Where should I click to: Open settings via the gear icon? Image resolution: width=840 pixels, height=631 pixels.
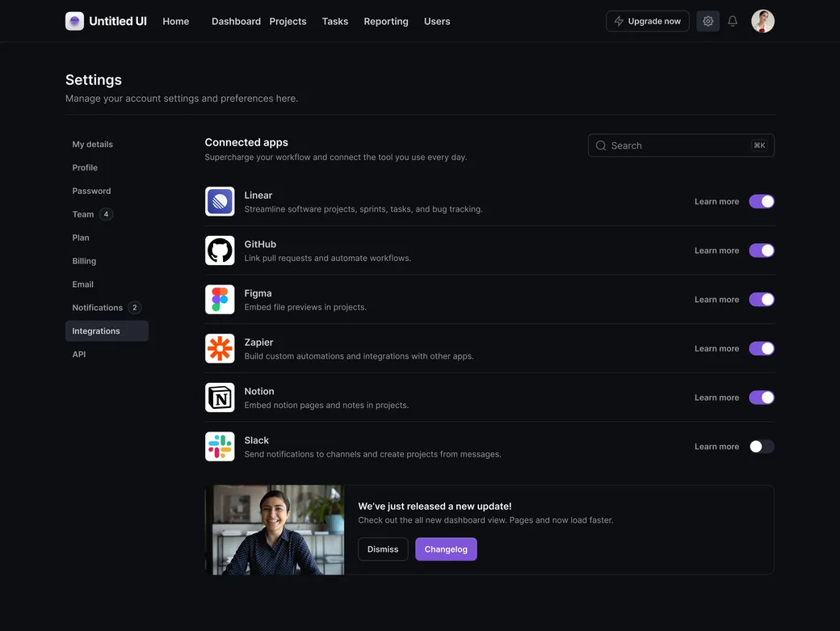708,22
